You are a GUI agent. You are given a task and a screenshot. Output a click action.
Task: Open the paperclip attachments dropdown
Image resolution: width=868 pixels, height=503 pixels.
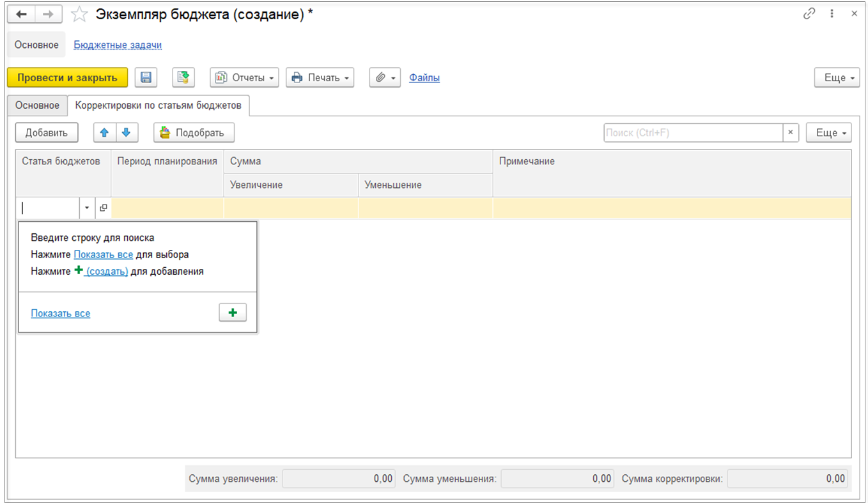pyautogui.click(x=385, y=77)
